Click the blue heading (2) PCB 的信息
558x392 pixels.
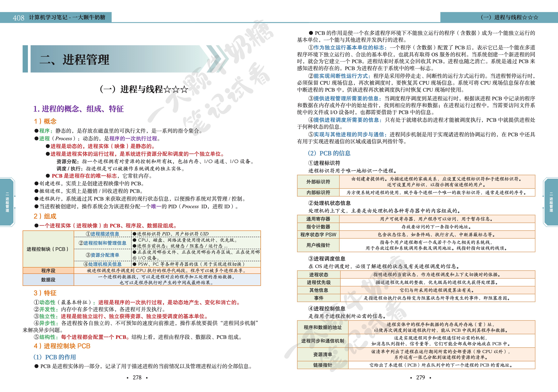point(329,153)
